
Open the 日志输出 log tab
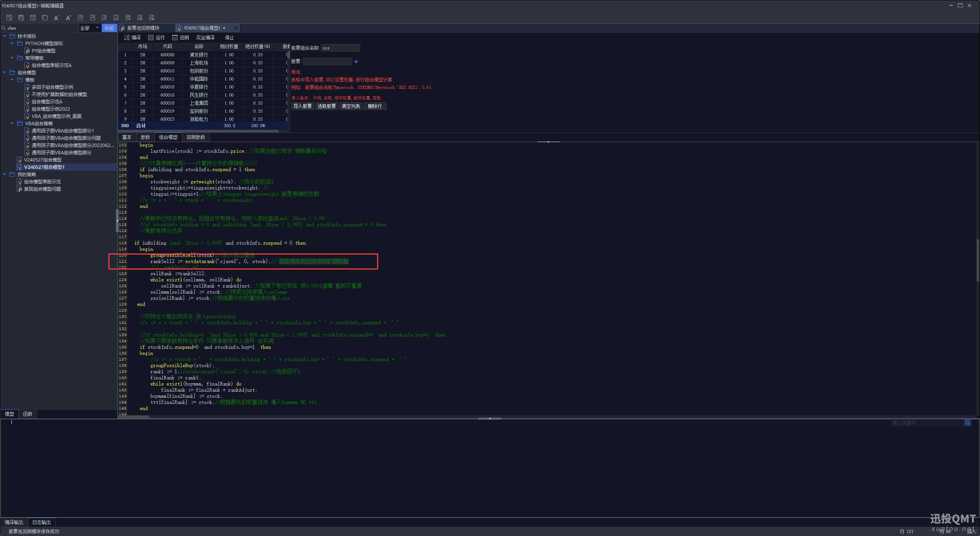click(x=41, y=522)
